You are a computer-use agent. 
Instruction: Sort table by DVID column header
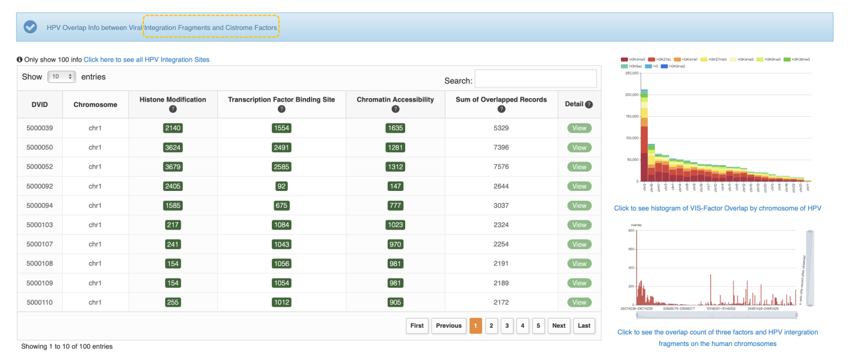(x=39, y=105)
